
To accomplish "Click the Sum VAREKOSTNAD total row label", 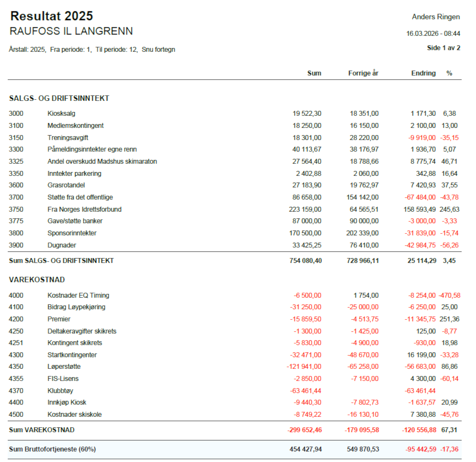I will (41, 430).
